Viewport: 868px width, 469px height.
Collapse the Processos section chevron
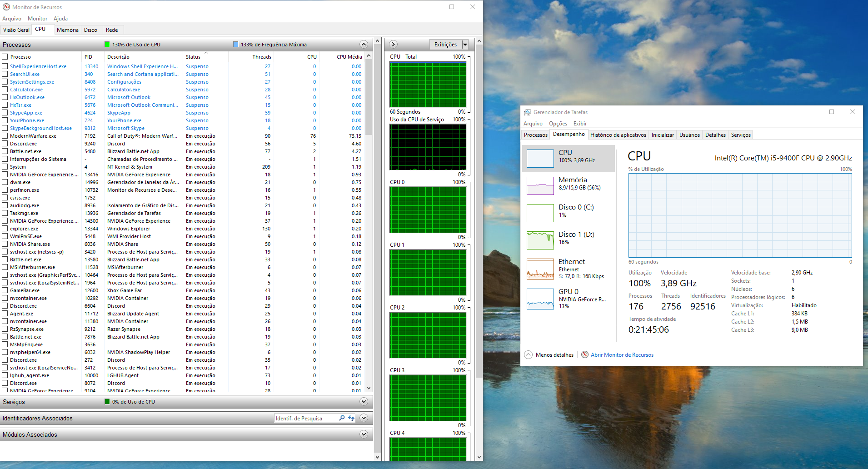point(364,44)
